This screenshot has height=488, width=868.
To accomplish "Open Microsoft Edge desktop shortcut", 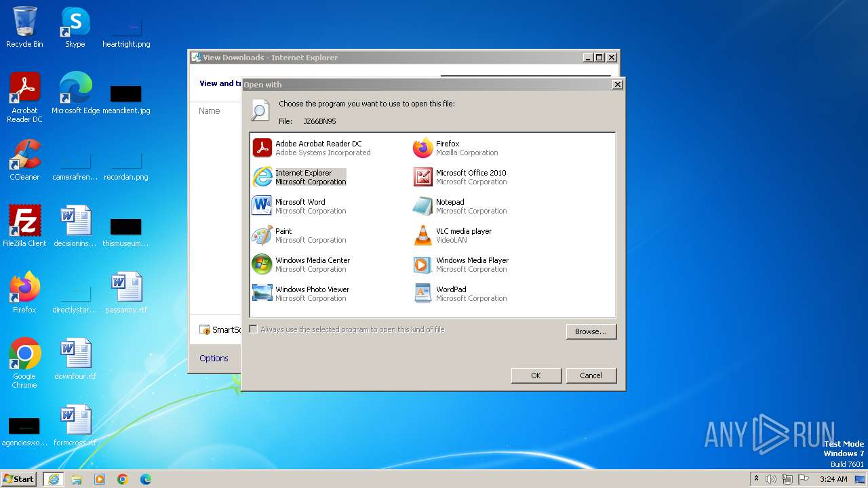I will coord(75,94).
